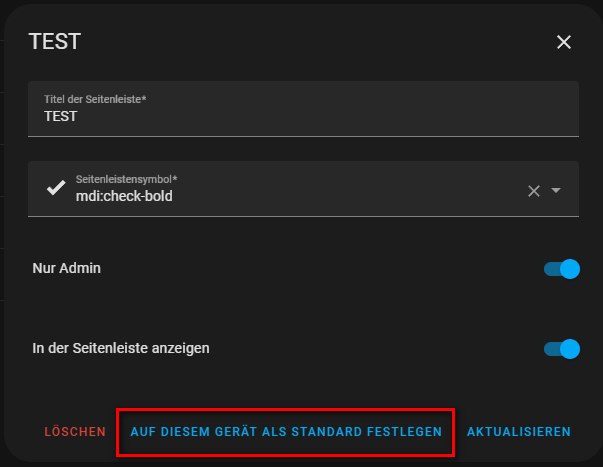Viewport: 603px width, 467px height.
Task: Clear the sidebar icon selection
Action: point(534,191)
